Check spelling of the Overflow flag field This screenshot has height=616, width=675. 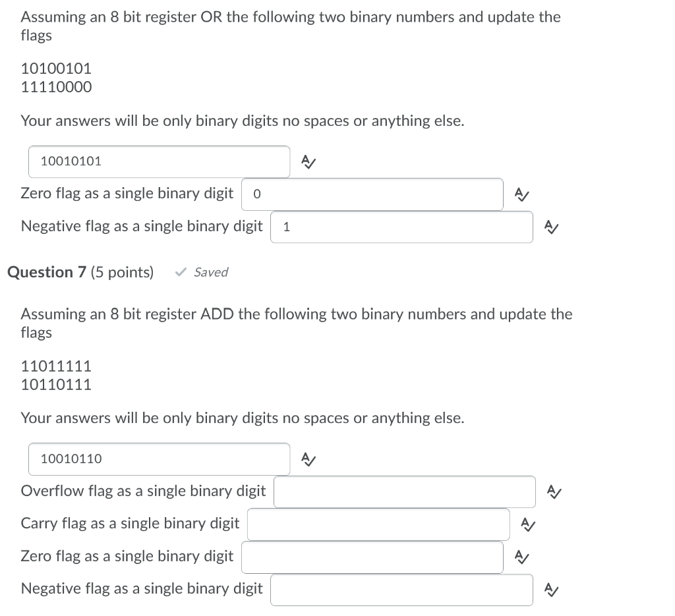[553, 491]
